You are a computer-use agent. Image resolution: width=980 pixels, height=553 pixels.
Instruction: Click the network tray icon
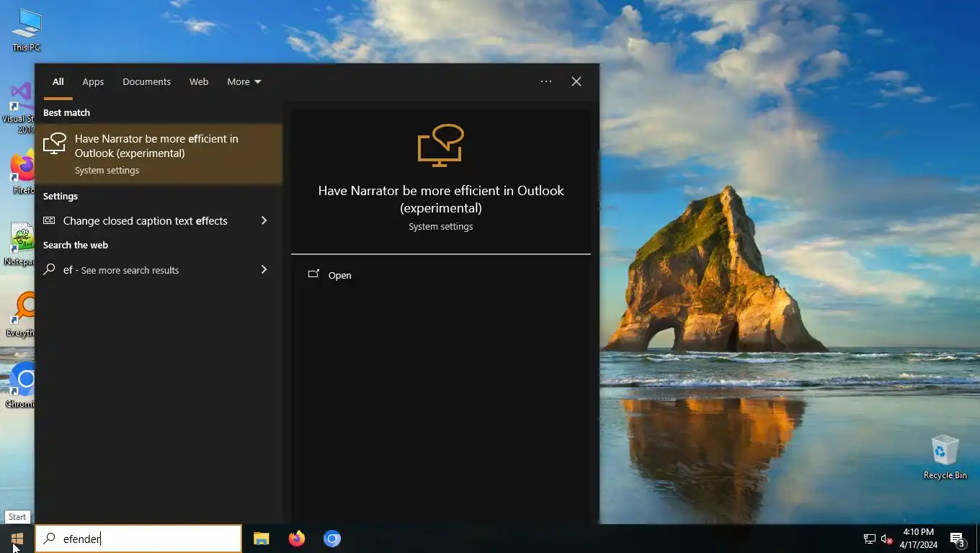click(869, 539)
